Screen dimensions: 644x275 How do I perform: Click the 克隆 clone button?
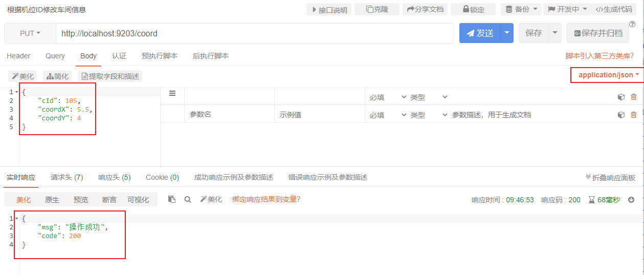[x=377, y=9]
